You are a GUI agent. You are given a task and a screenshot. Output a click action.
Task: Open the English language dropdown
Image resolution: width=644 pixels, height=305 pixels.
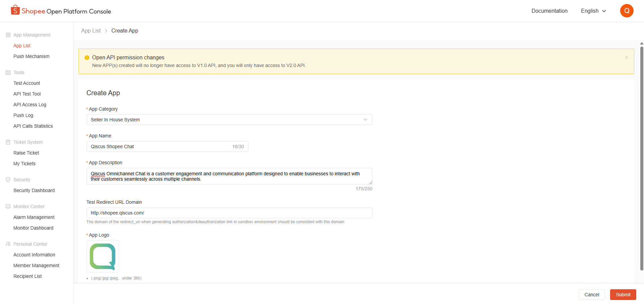[x=593, y=11]
